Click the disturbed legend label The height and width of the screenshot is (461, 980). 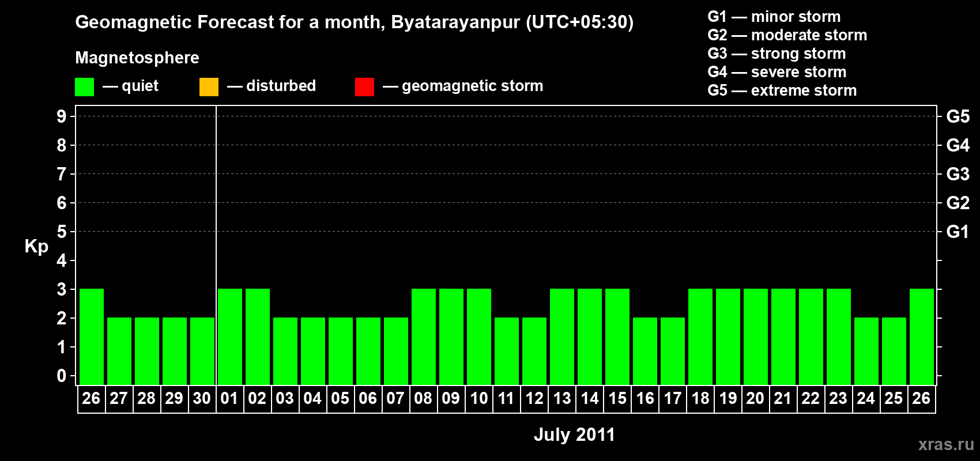281,86
